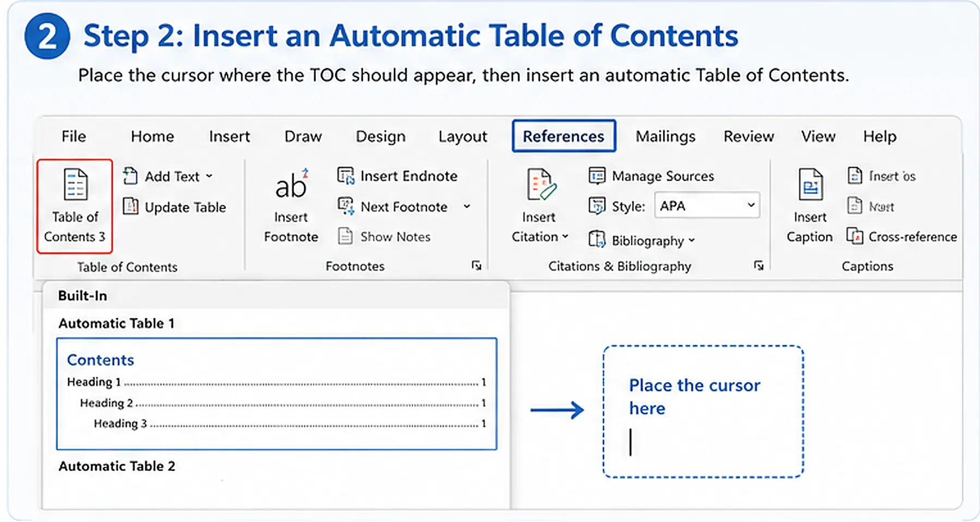Click the Table of Contents icon
The image size is (980, 522).
tap(75, 184)
